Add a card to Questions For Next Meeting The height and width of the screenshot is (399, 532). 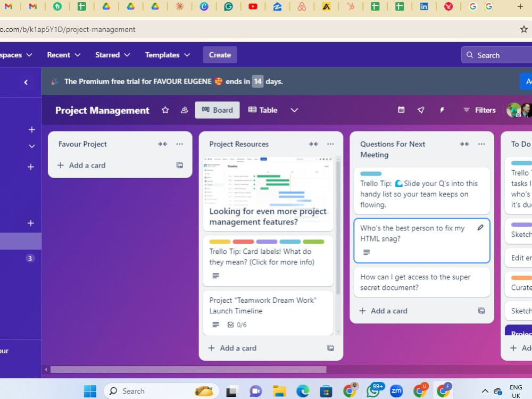[x=384, y=311]
